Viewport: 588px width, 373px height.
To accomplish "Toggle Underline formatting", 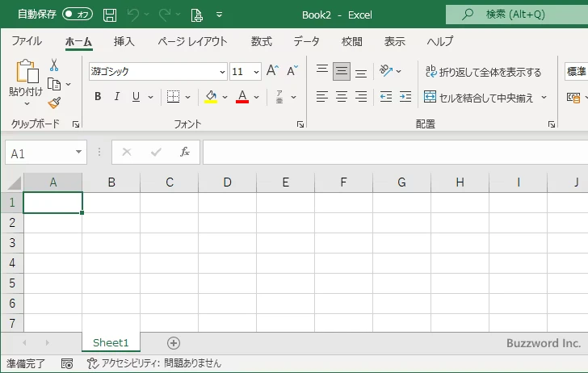I will [x=136, y=97].
